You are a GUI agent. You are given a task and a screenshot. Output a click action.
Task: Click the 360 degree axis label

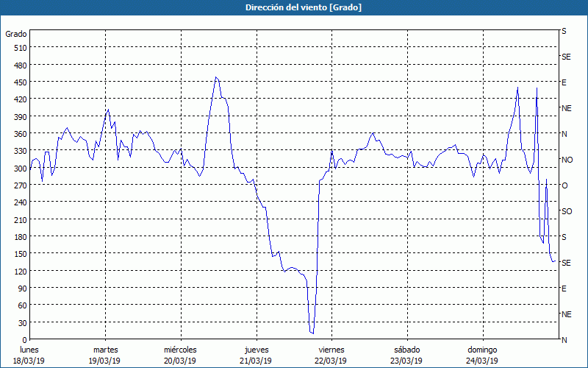click(x=21, y=134)
